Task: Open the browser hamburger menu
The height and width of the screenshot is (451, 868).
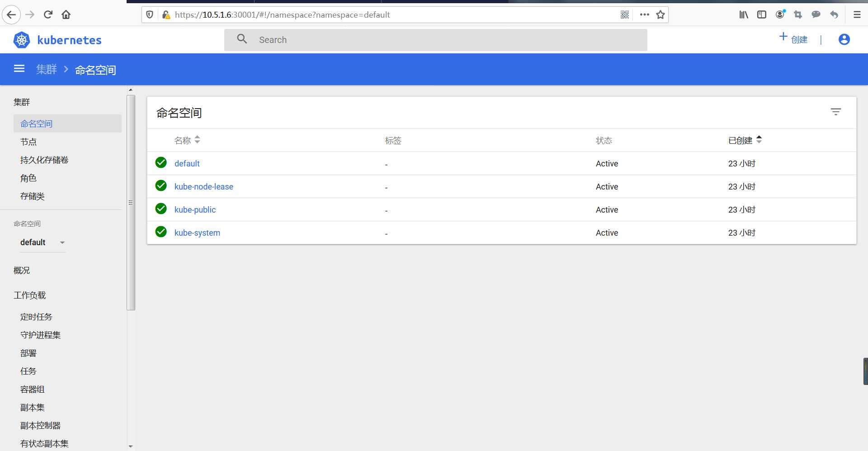Action: pos(857,14)
